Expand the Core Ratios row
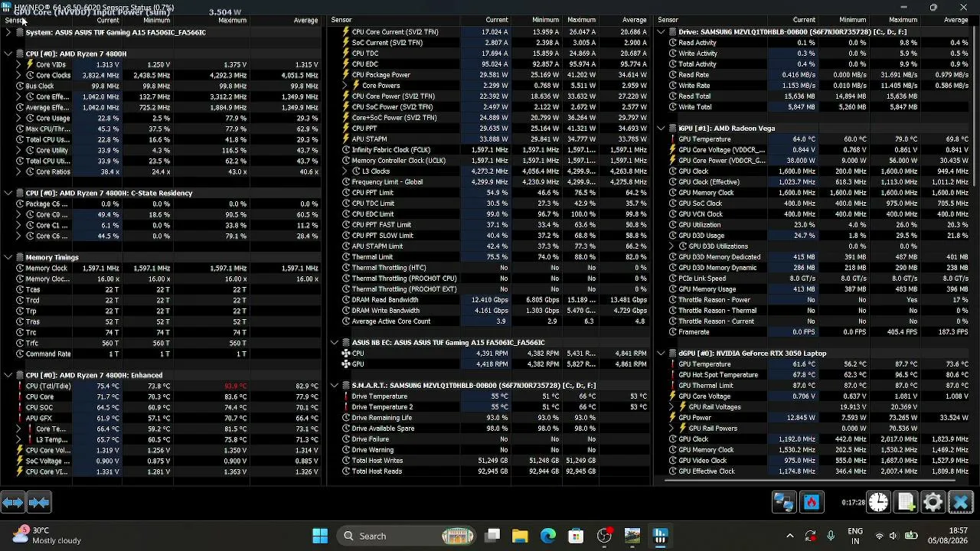Viewport: 980px width, 551px height. click(18, 171)
